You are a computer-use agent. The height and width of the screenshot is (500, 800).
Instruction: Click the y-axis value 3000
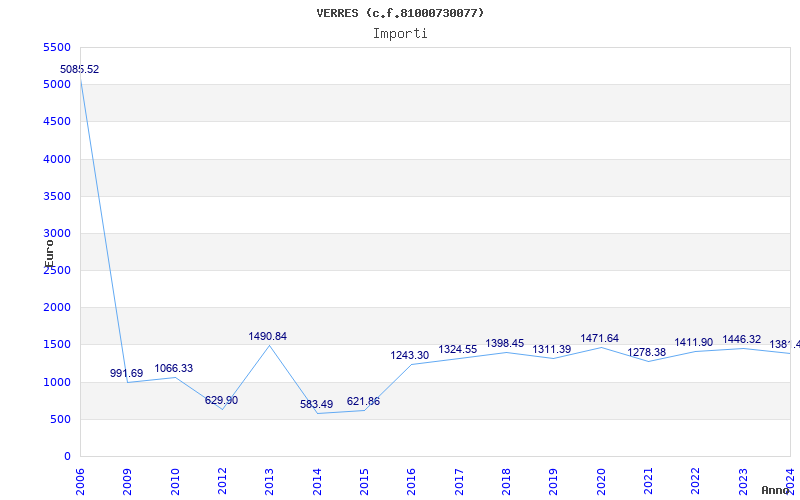coord(57,234)
